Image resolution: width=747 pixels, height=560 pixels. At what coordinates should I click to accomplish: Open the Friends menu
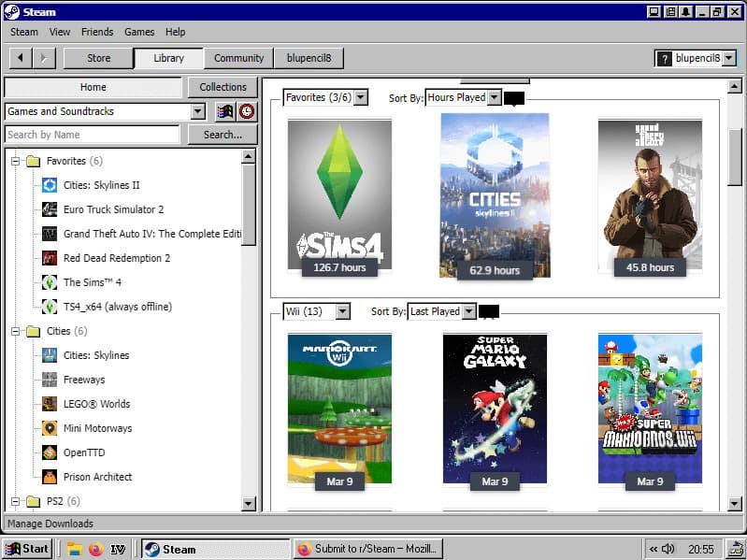(97, 32)
